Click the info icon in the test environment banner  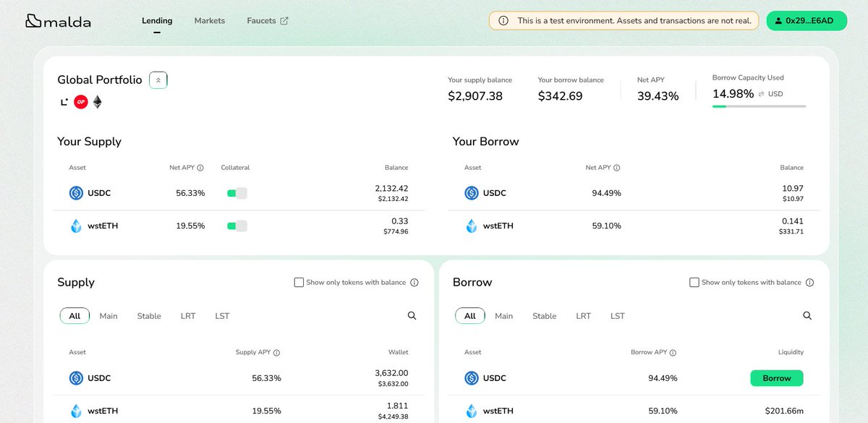[x=503, y=21]
